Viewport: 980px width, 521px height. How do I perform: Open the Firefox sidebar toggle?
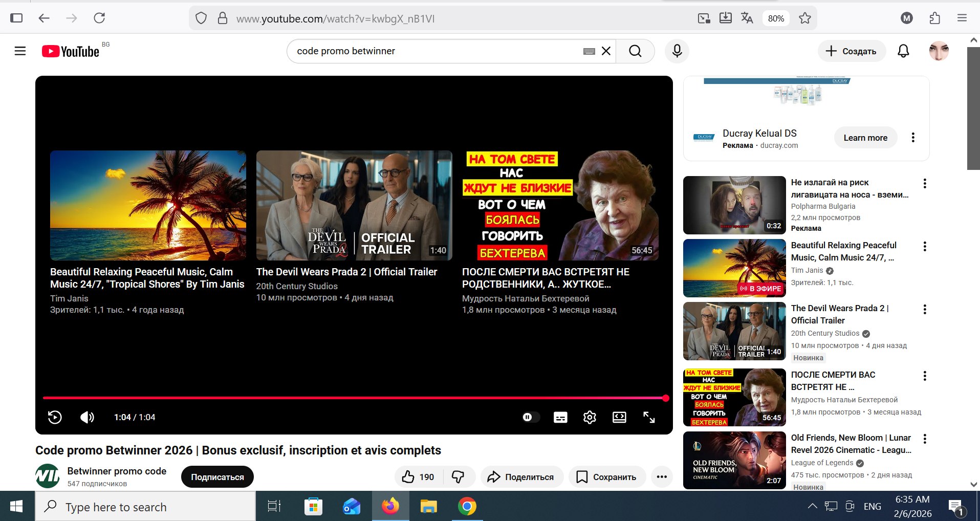click(x=16, y=18)
